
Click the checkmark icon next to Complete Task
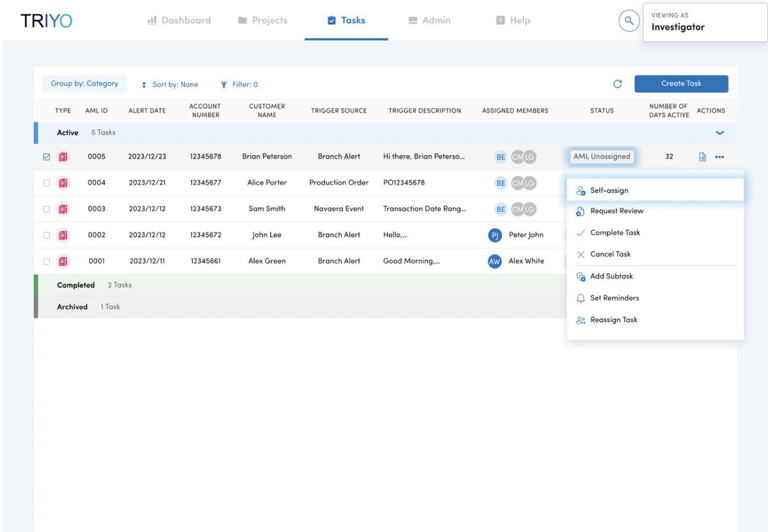click(580, 233)
